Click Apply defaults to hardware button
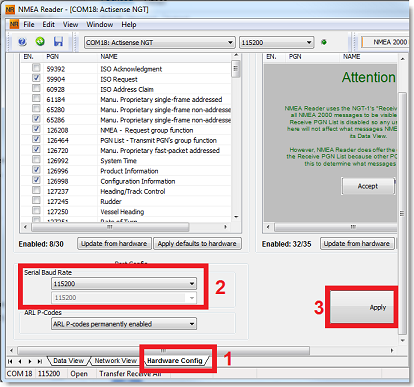 coord(197,244)
